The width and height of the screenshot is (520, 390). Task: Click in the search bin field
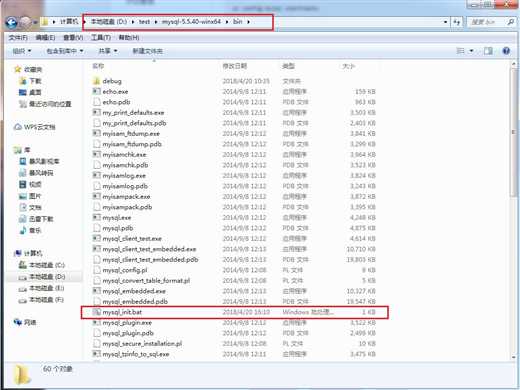[x=486, y=22]
